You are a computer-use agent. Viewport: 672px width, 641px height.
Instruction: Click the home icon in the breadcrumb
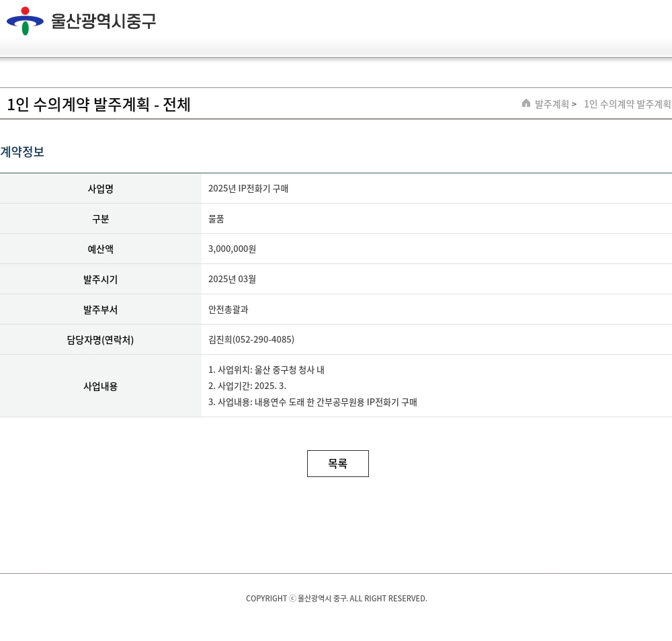pos(526,103)
